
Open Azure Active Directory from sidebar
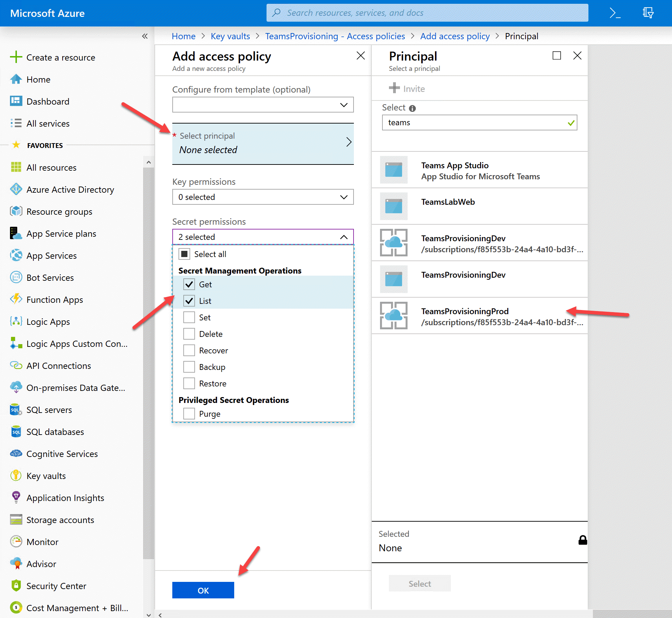[70, 190]
